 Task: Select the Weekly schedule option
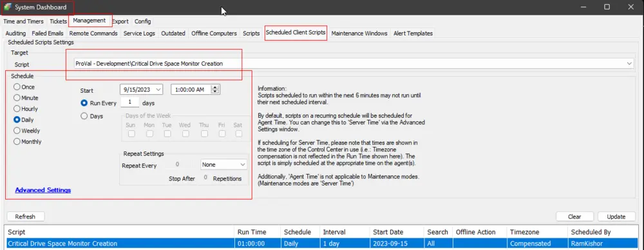(17, 131)
